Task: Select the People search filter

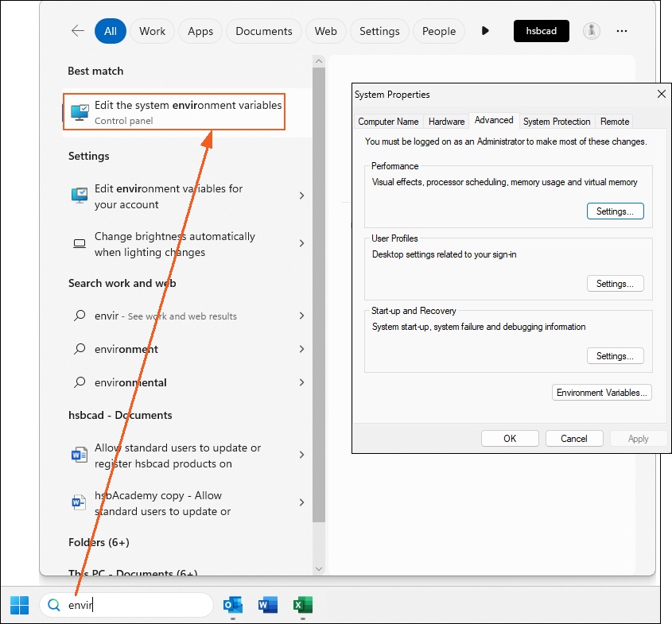Action: click(x=439, y=31)
